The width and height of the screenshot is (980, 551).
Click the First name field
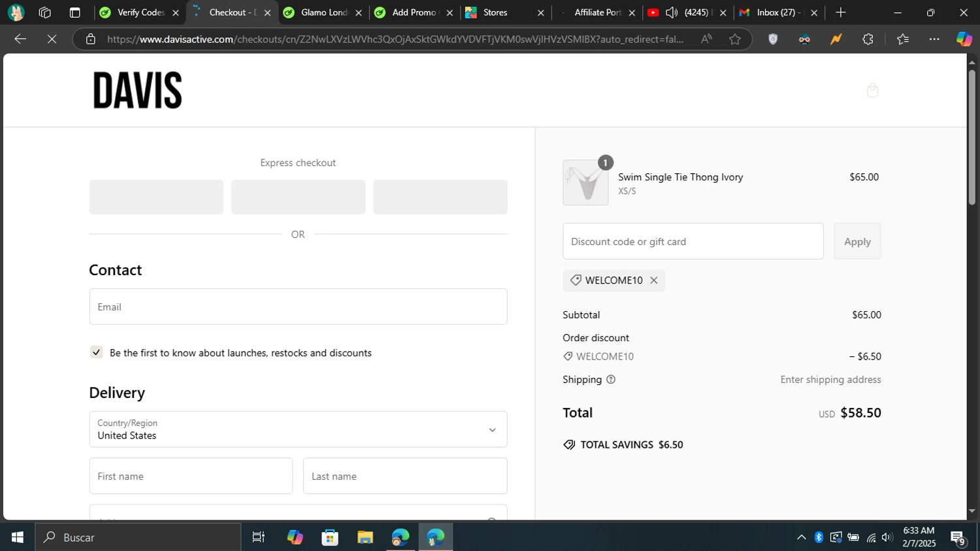point(191,476)
